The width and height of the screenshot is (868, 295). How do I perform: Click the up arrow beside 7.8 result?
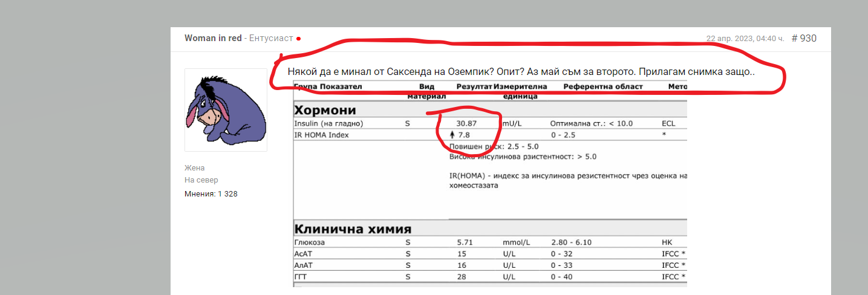453,135
